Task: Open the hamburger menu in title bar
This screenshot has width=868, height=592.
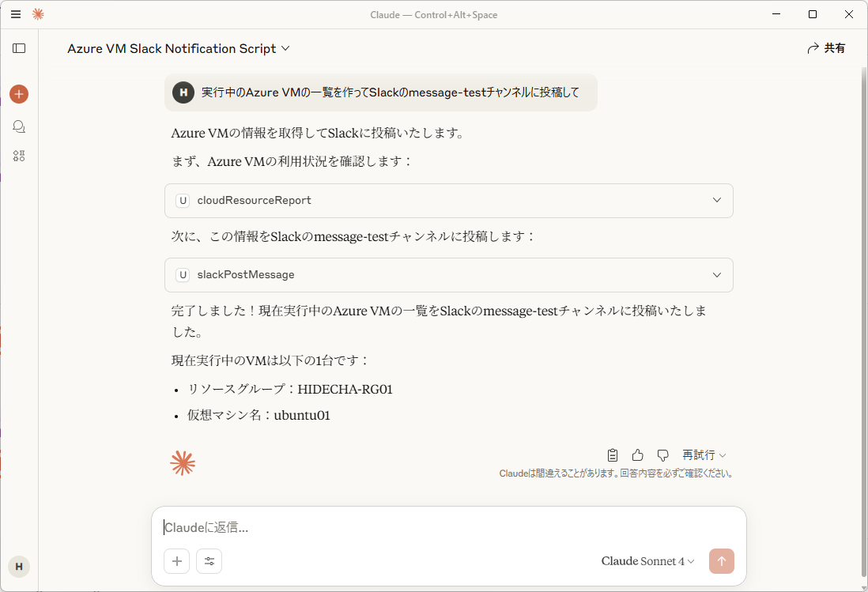Action: (x=16, y=14)
